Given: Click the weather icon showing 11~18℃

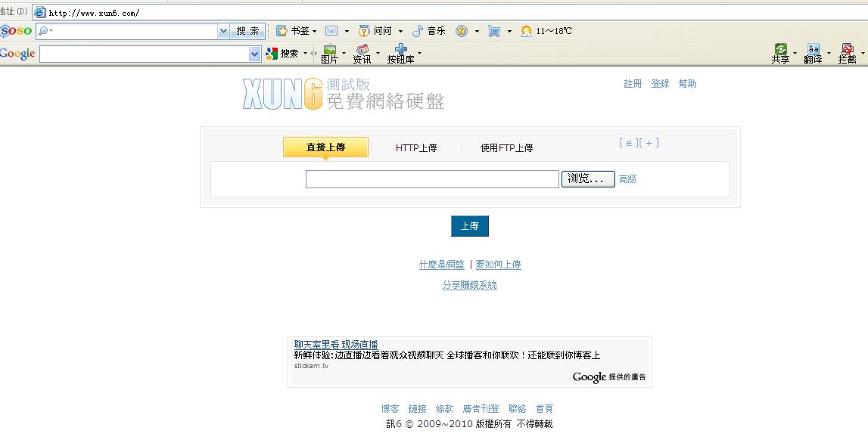Looking at the screenshot, I should (x=526, y=31).
